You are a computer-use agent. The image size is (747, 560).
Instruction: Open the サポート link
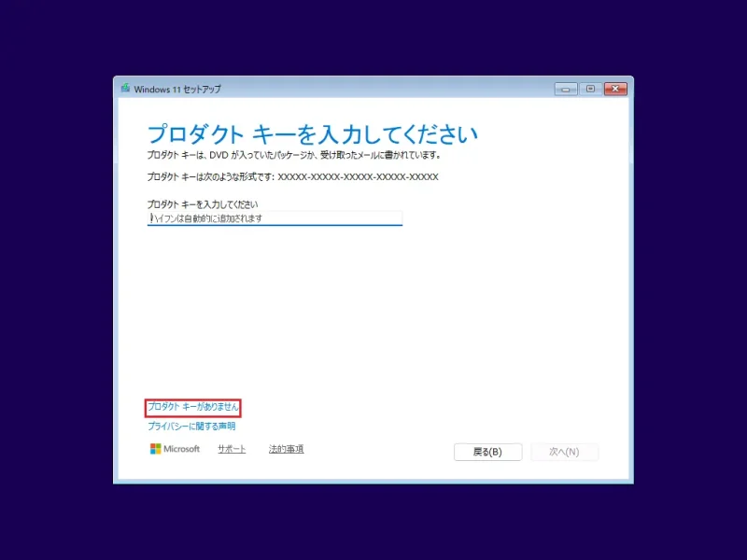232,449
